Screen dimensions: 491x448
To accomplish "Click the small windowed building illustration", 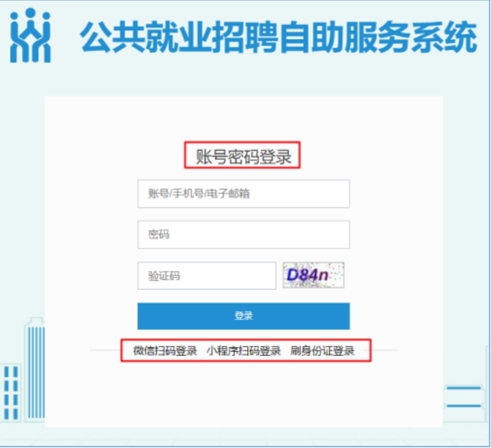I will [11, 393].
